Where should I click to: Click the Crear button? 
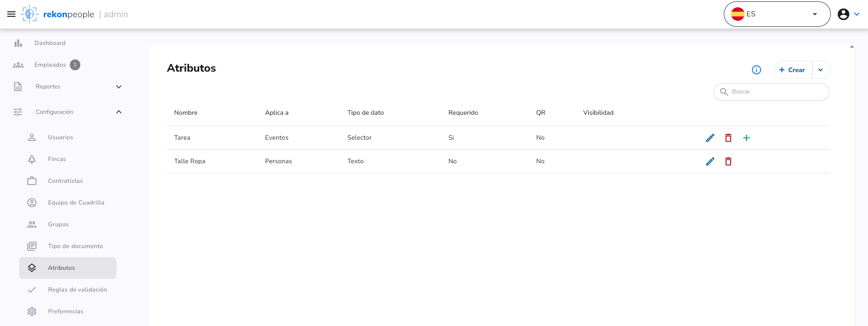(x=793, y=70)
